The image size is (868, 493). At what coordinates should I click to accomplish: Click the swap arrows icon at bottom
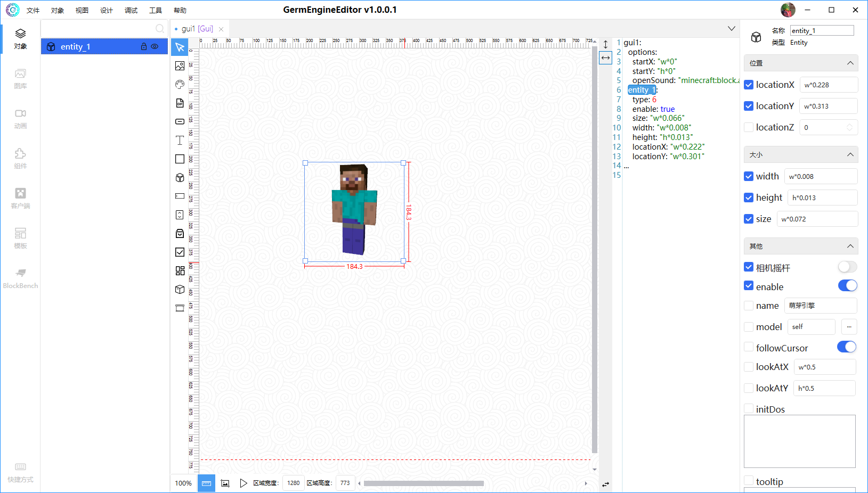[605, 484]
